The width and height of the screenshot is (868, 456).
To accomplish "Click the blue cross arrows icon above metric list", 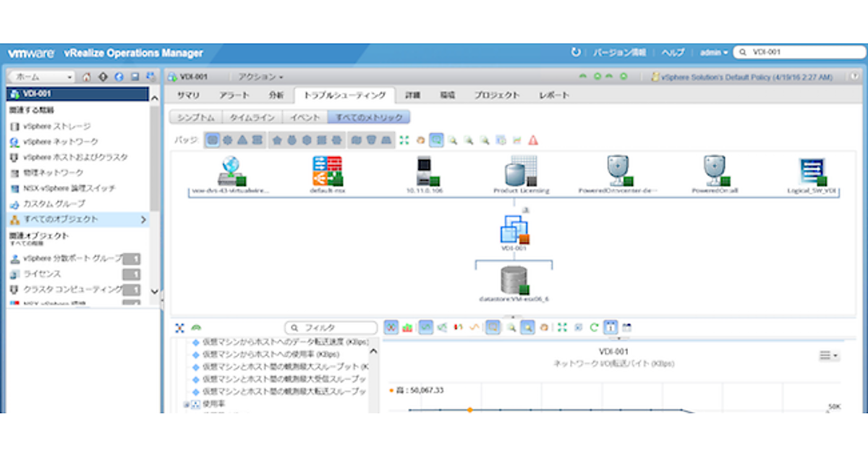I will [179, 328].
